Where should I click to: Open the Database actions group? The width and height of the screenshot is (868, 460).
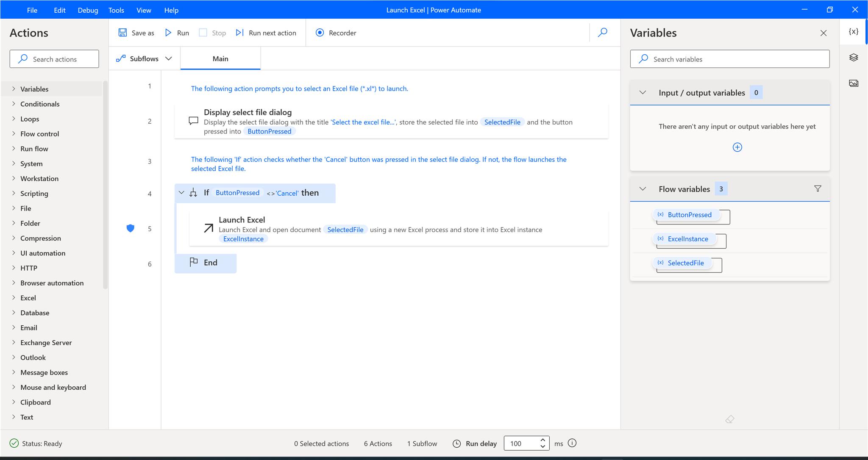pos(35,313)
